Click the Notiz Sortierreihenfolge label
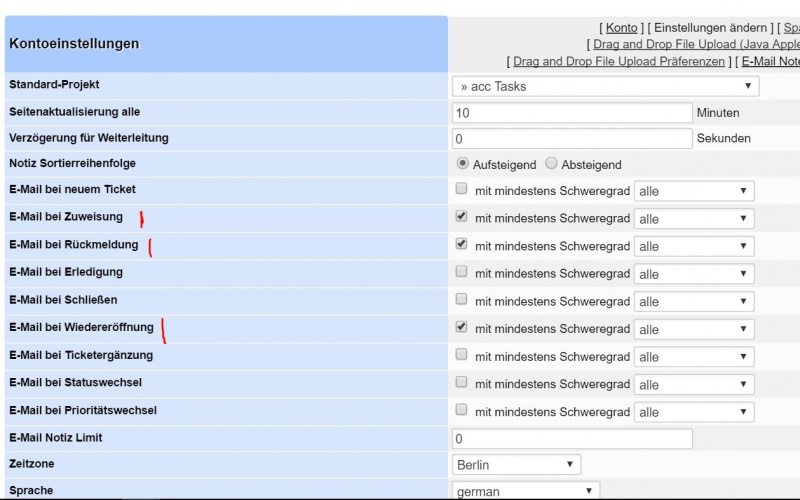800x500 pixels. pyautogui.click(x=72, y=163)
